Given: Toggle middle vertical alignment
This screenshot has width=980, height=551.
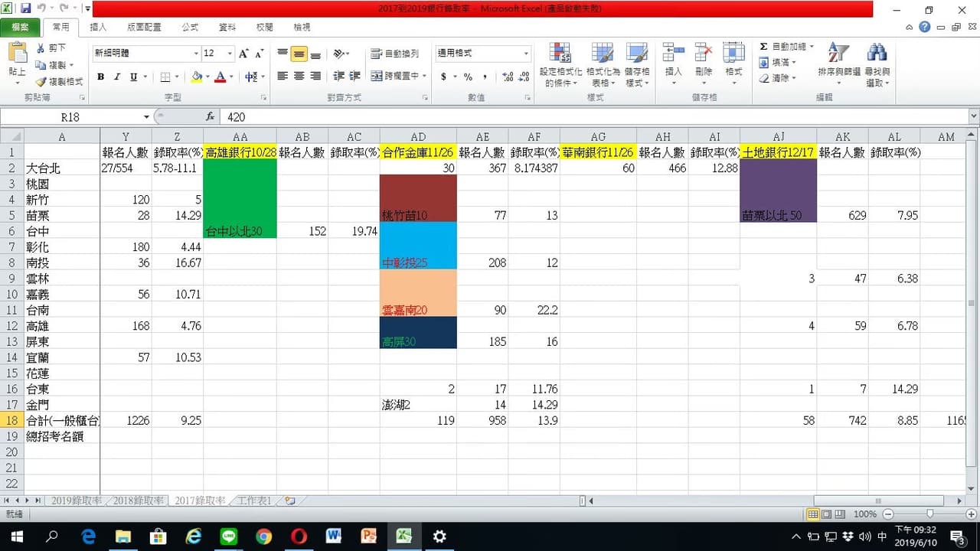Looking at the screenshot, I should coord(299,54).
